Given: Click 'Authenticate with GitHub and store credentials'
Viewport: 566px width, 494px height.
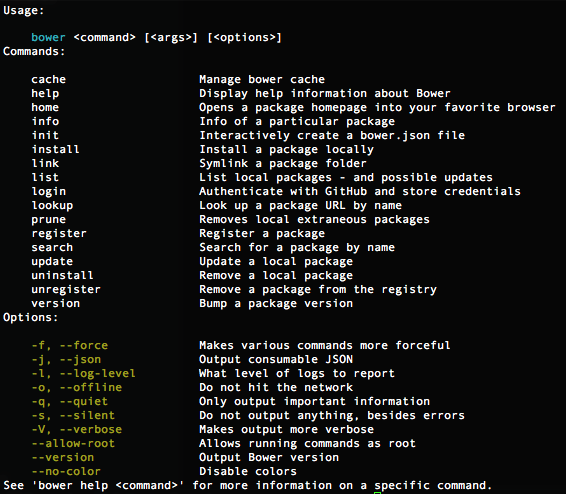Looking at the screenshot, I should [360, 192].
